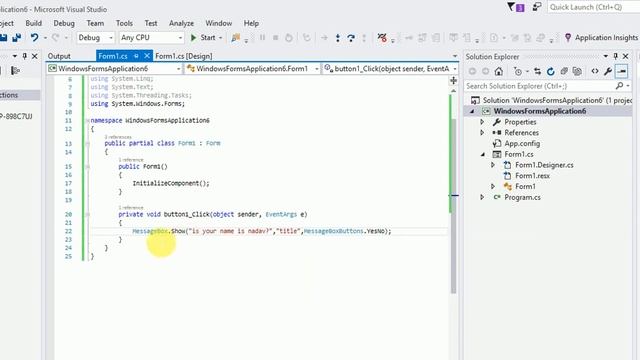Open the Help menu
The width and height of the screenshot is (640, 360).
[x=251, y=23]
